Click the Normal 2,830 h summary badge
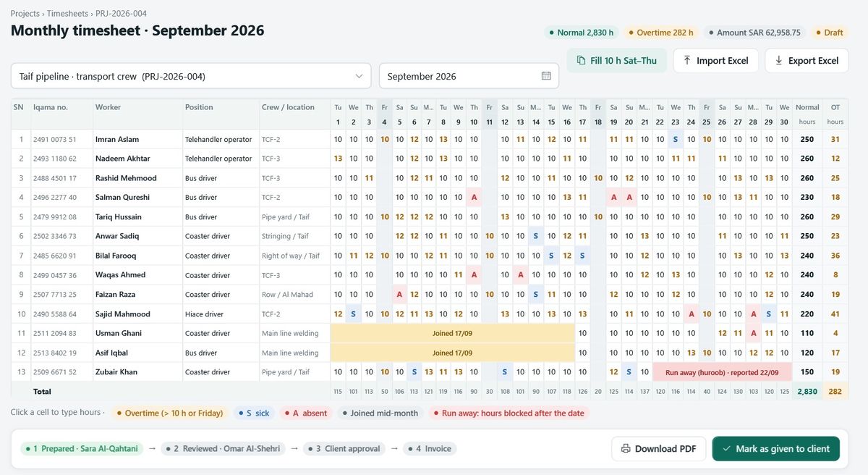Viewport: 868px width, 475px height. tap(581, 33)
